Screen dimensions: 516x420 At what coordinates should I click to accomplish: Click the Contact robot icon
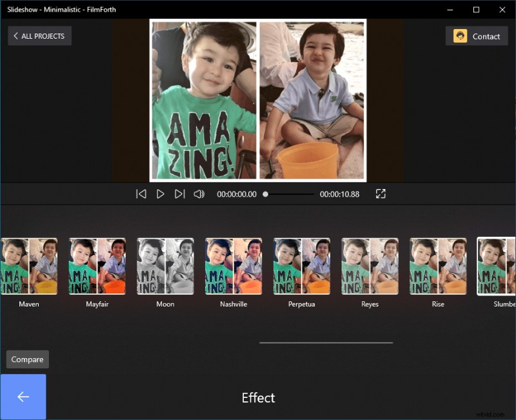pyautogui.click(x=462, y=36)
